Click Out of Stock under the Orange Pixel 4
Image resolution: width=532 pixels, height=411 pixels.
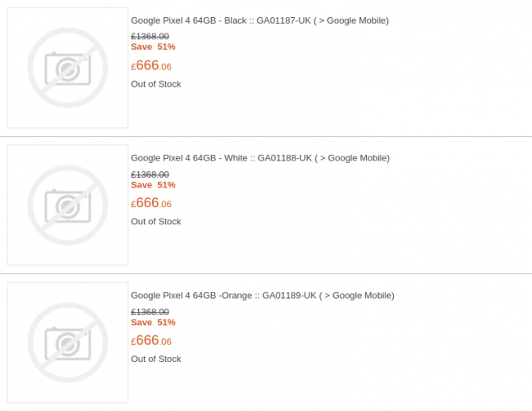click(x=156, y=359)
